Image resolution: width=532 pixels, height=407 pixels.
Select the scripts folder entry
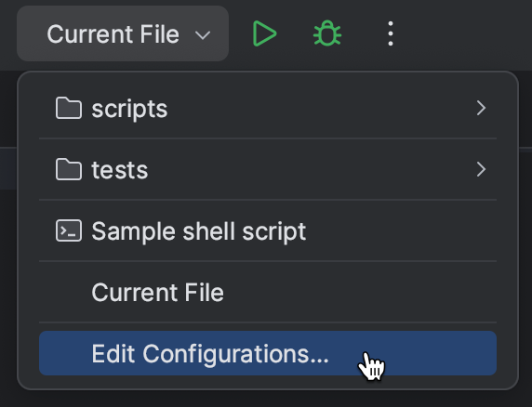(x=268, y=108)
